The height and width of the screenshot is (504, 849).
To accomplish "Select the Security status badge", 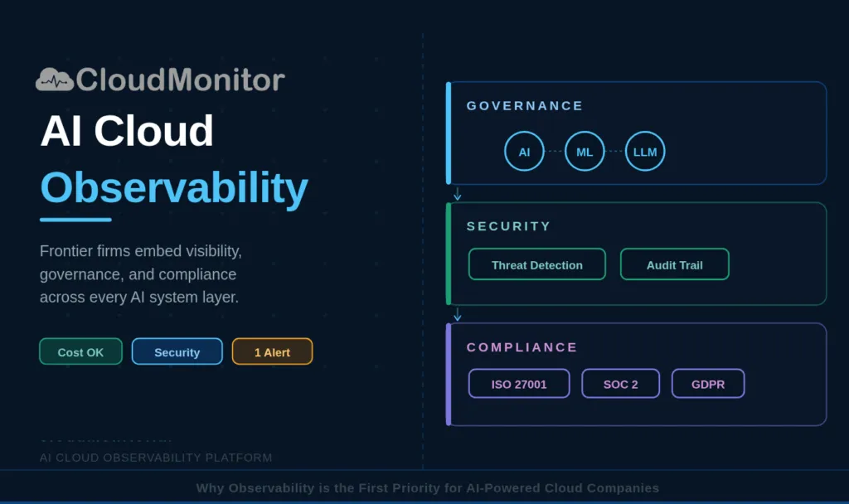I will [x=177, y=351].
